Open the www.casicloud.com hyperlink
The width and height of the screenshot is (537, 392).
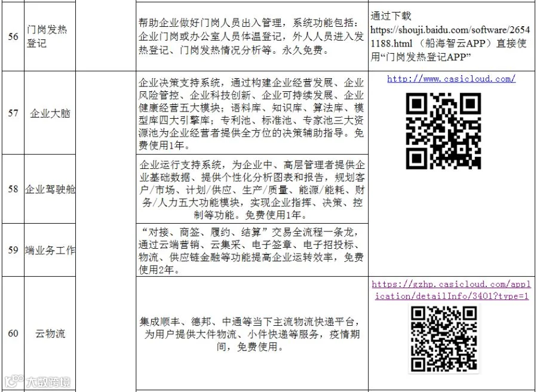pyautogui.click(x=451, y=79)
